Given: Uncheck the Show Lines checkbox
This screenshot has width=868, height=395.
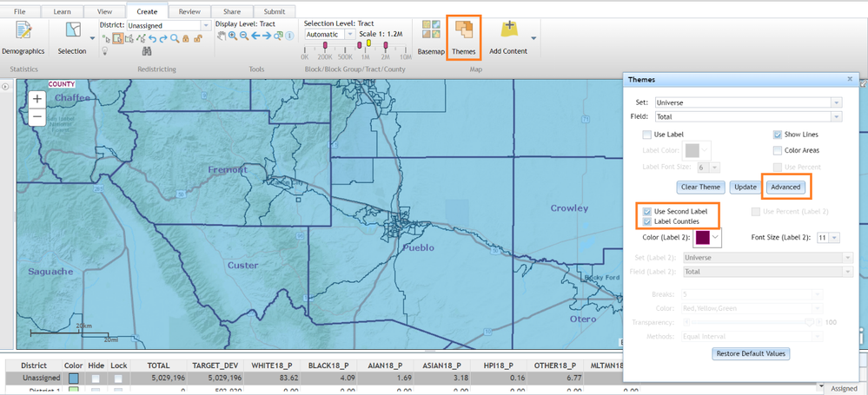Looking at the screenshot, I should (778, 135).
